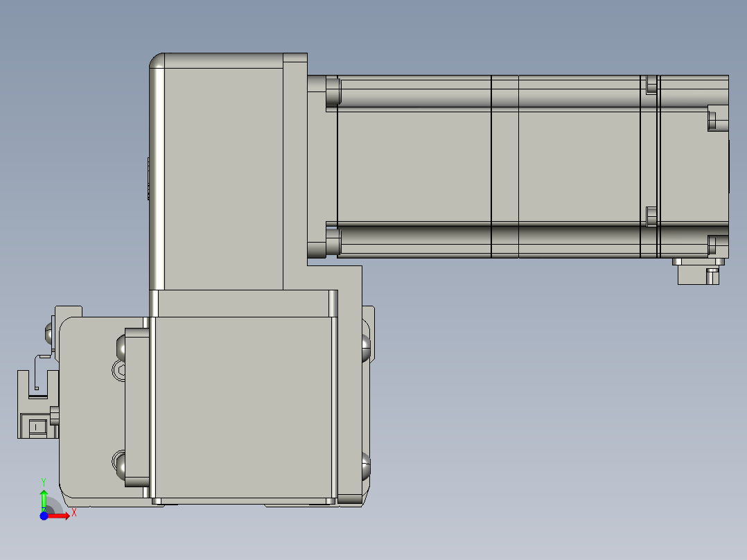The width and height of the screenshot is (747, 560).
Task: Select the U-shaped sensor bracket at left
Action: point(38,385)
